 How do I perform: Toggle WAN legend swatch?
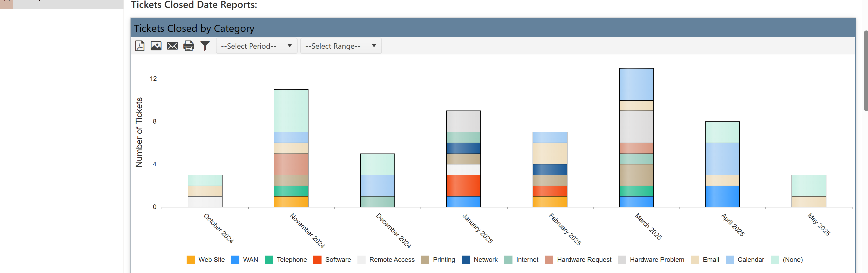(x=235, y=259)
